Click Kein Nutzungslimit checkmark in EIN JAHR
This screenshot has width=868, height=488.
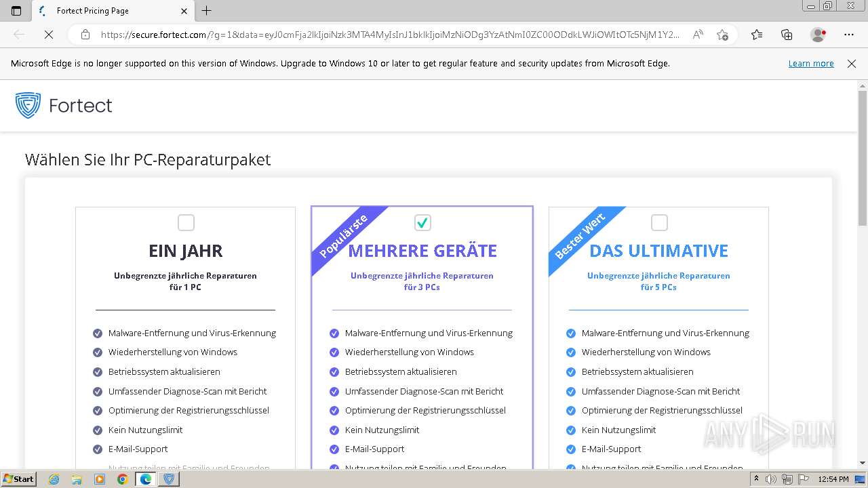97,430
